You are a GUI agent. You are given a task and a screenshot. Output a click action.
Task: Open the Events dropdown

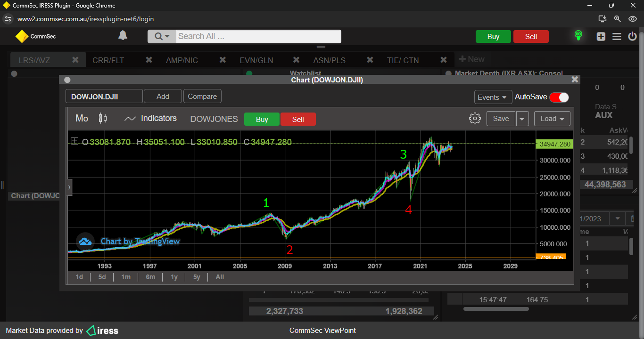click(x=493, y=97)
